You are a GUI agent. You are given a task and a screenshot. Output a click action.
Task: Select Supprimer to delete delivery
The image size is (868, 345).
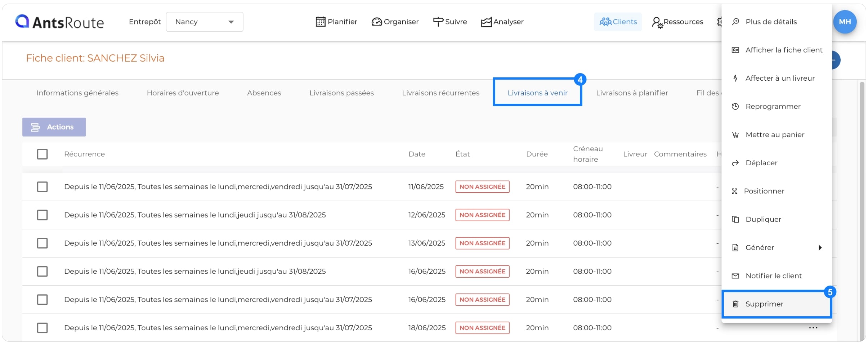777,304
